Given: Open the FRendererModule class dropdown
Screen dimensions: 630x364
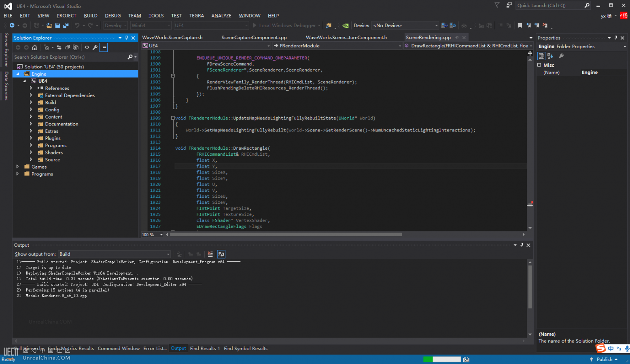Looking at the screenshot, I should (337, 46).
